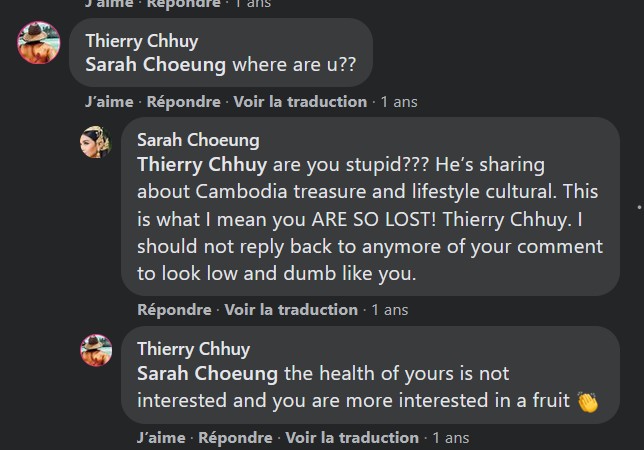Open Thierry Chhuy's profile from last reply name
The height and width of the screenshot is (450, 644).
193,349
